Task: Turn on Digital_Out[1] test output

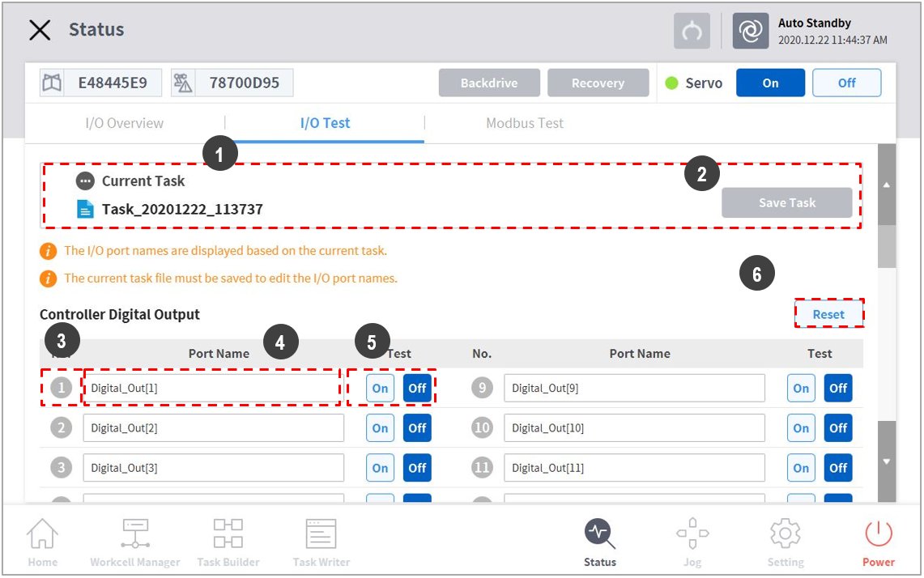Action: click(380, 388)
